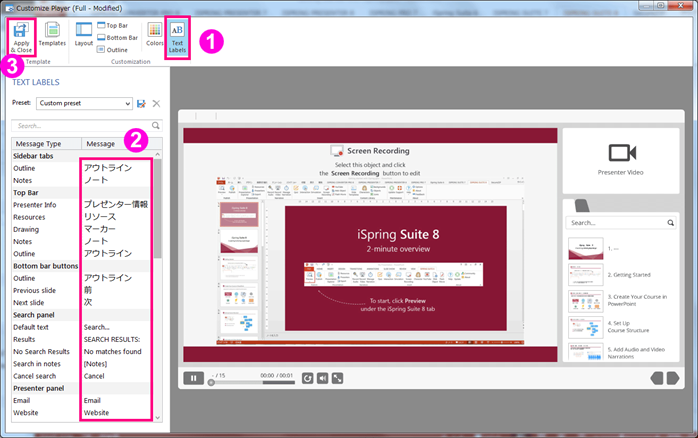The image size is (698, 438).
Task: Edit the Website message cell
Action: (x=116, y=413)
